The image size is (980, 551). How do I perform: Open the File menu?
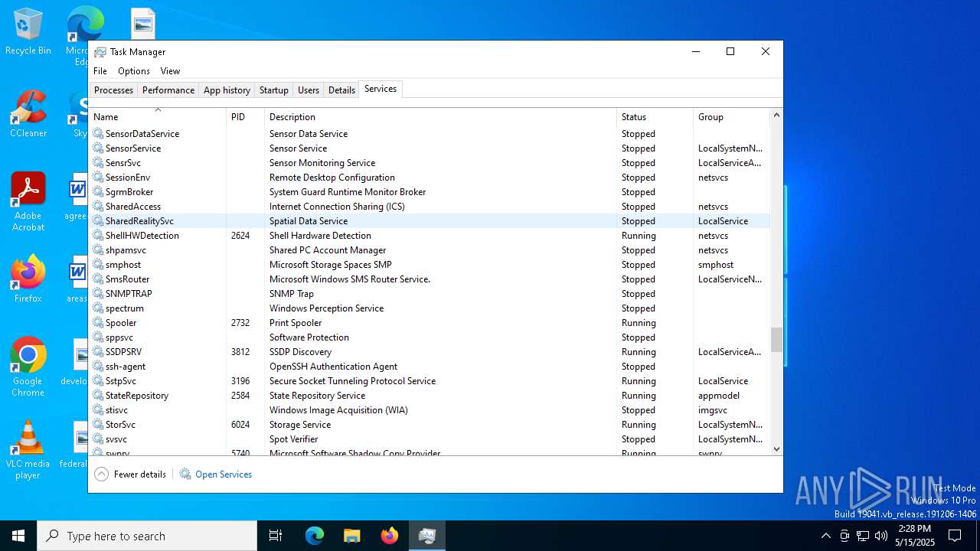100,71
